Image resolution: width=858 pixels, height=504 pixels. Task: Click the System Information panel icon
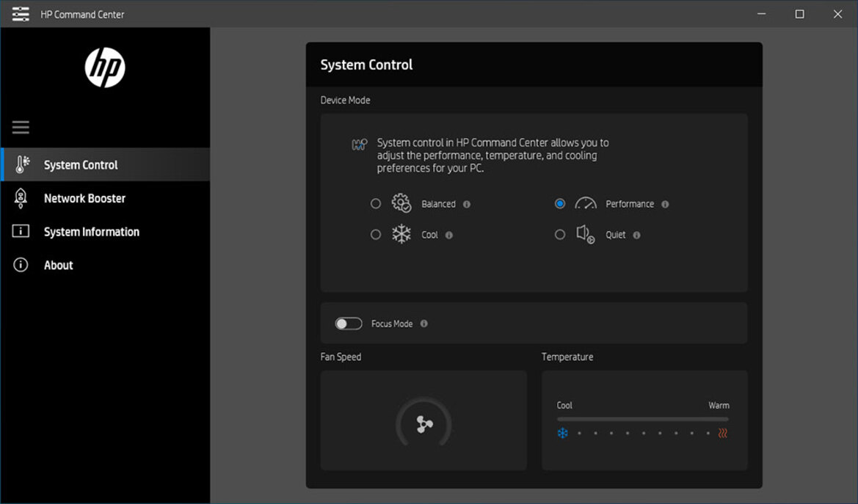click(21, 232)
